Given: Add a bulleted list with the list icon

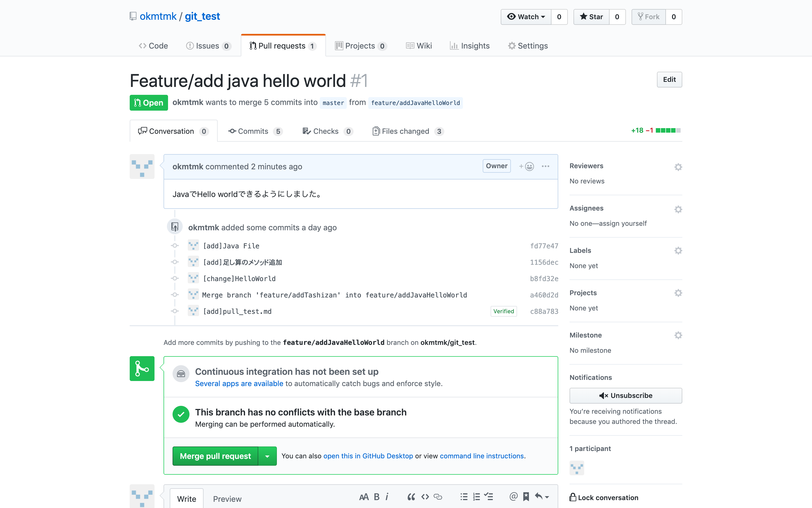Looking at the screenshot, I should pyautogui.click(x=464, y=497).
